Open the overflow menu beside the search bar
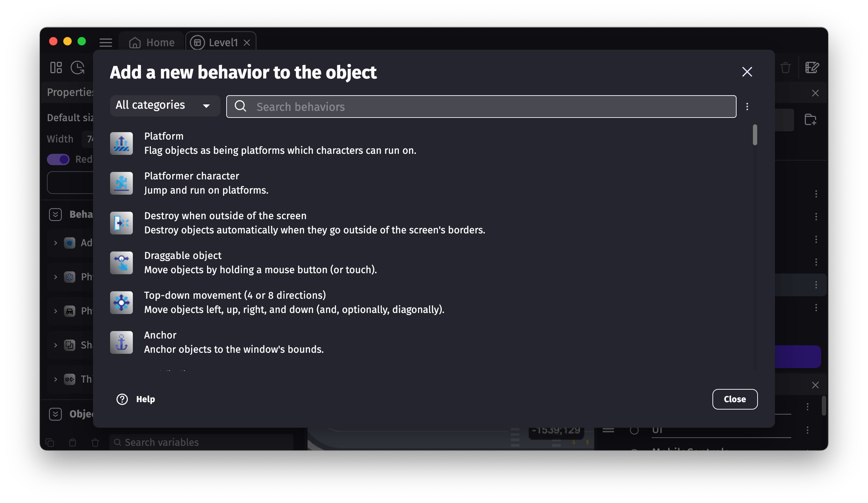This screenshot has height=503, width=868. pos(747,106)
